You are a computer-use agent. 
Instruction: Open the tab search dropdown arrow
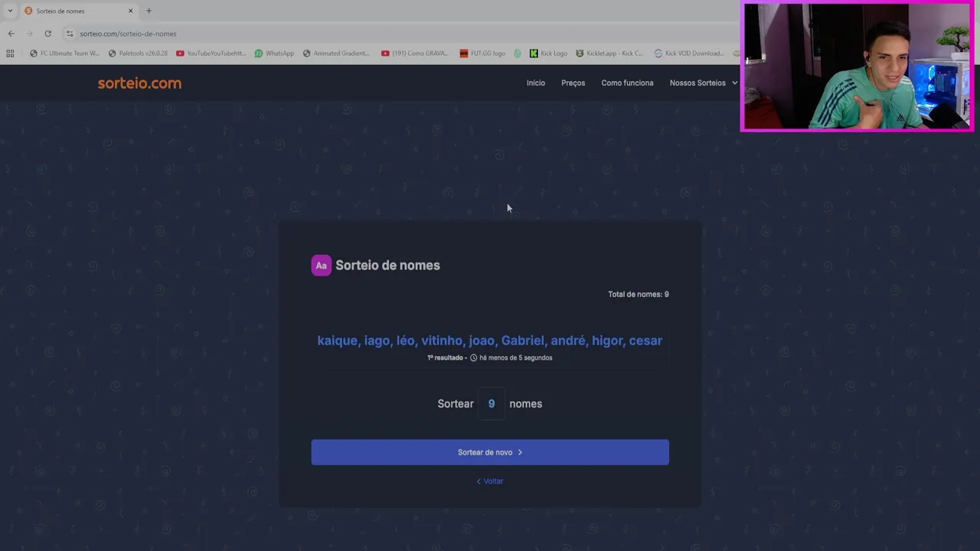point(9,11)
